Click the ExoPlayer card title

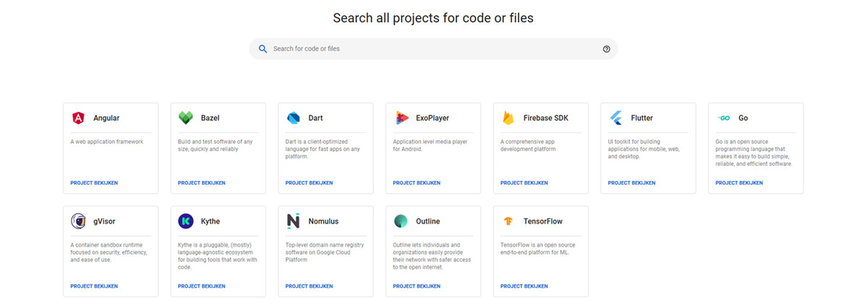(433, 118)
